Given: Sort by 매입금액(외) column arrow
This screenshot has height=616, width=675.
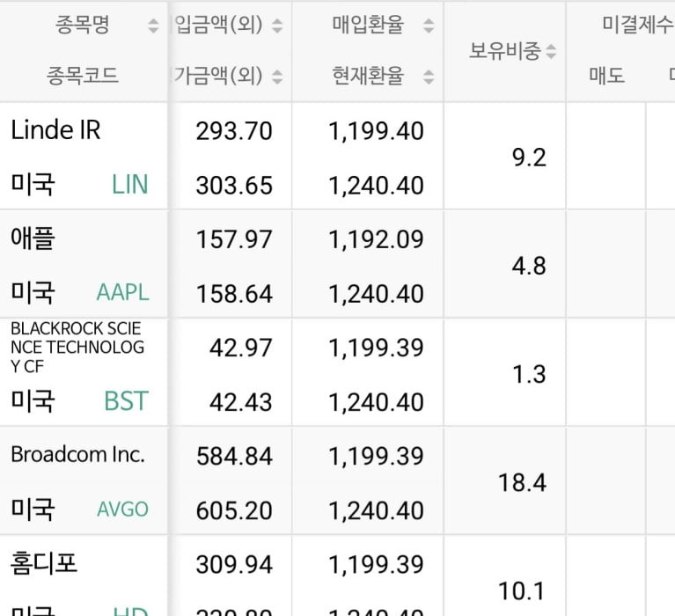Looking at the screenshot, I should click(277, 26).
